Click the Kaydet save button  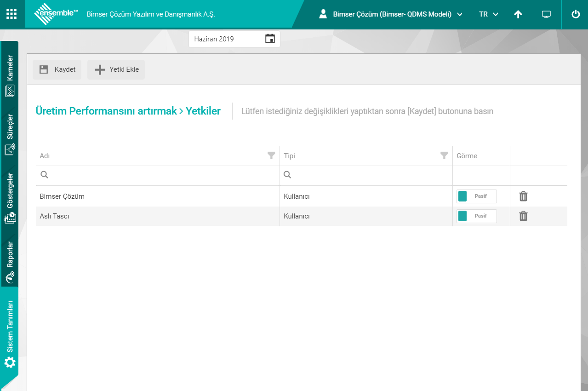click(x=57, y=69)
